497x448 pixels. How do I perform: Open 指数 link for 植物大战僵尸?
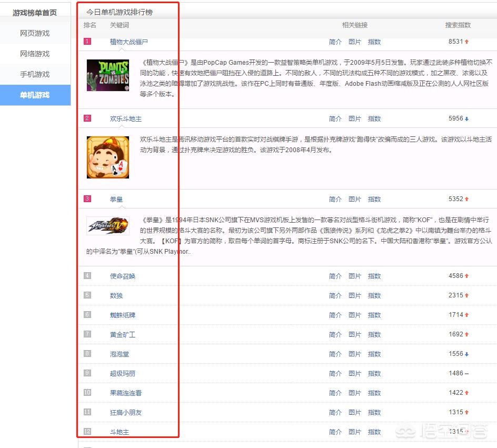click(374, 42)
